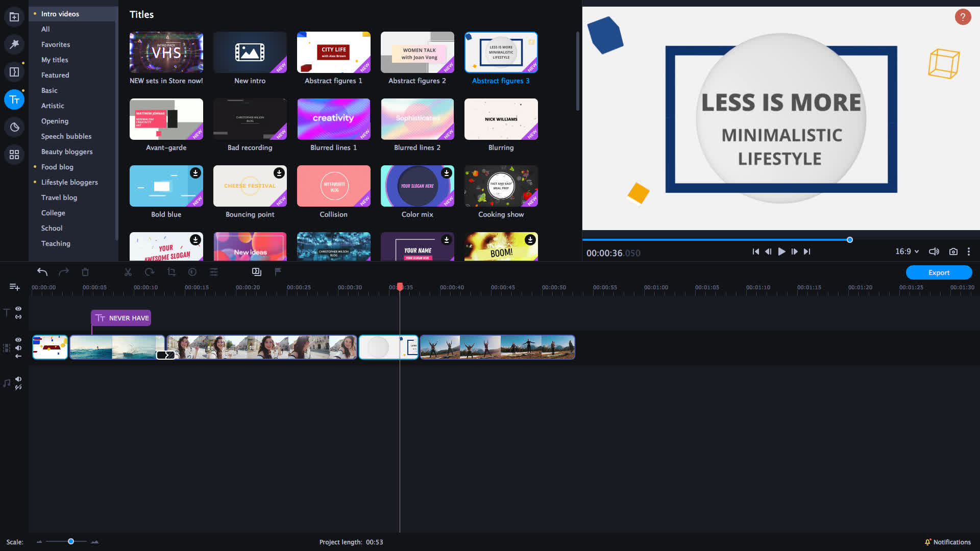The image size is (980, 551).
Task: Select the Titles tool in the left sidebar
Action: [14, 99]
